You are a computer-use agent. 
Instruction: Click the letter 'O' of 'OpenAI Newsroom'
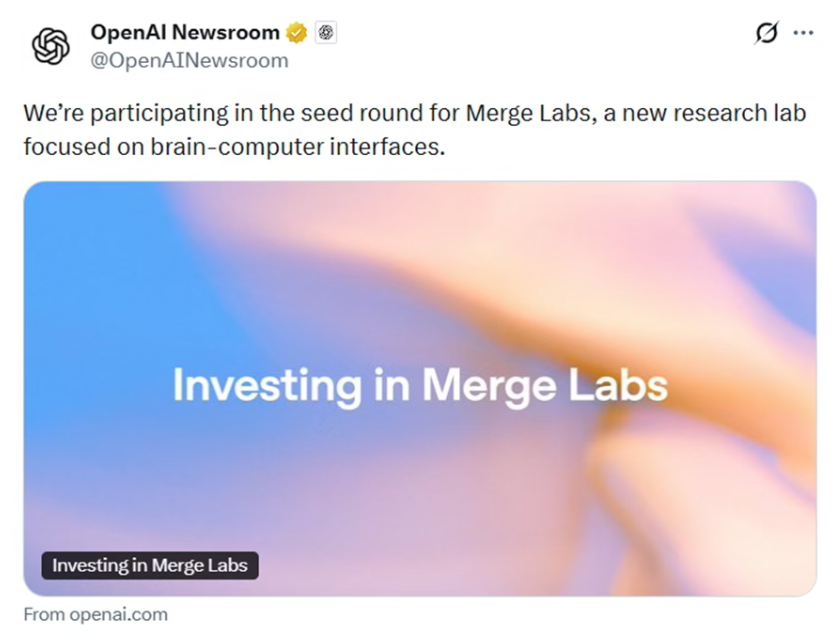[x=99, y=33]
